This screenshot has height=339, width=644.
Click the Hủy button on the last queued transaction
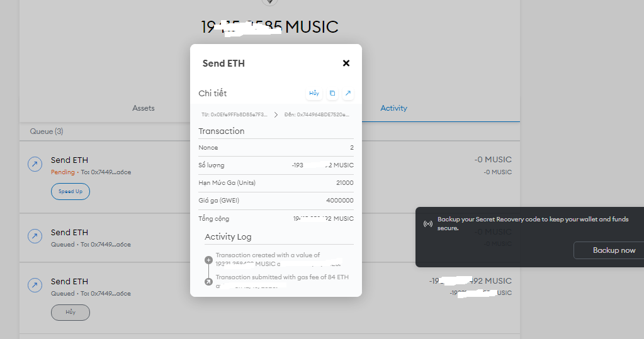point(71,313)
